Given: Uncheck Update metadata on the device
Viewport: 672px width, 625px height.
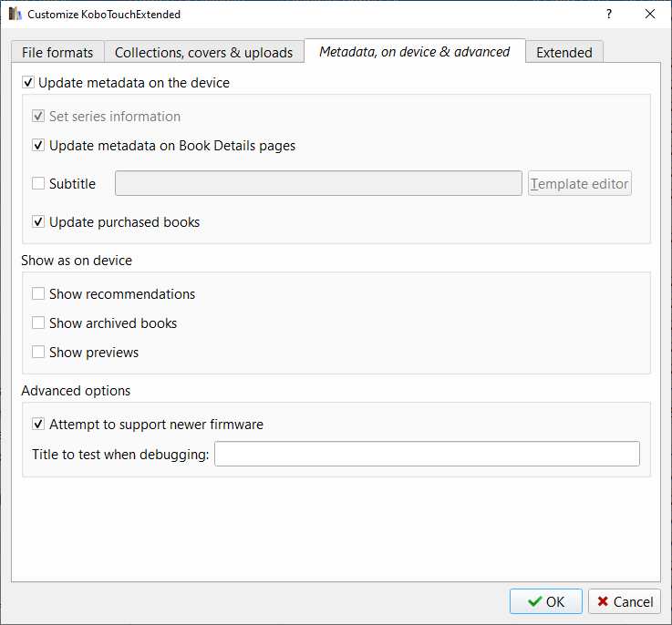Looking at the screenshot, I should pyautogui.click(x=27, y=83).
